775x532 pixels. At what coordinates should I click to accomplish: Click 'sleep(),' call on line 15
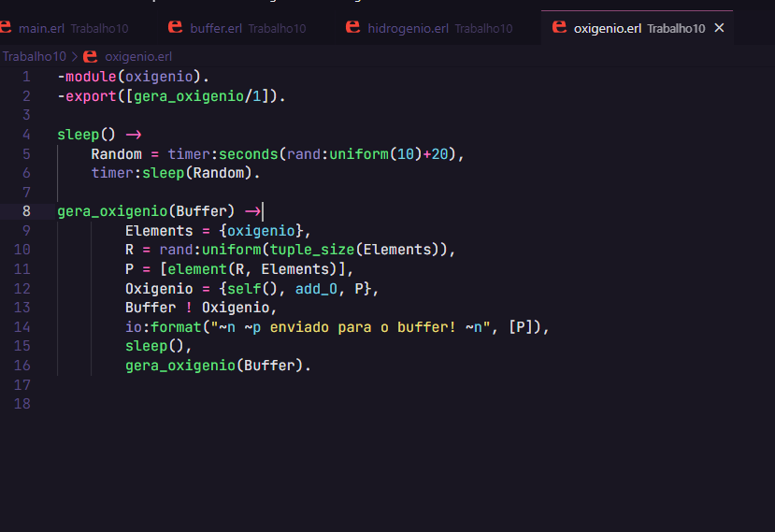click(158, 346)
